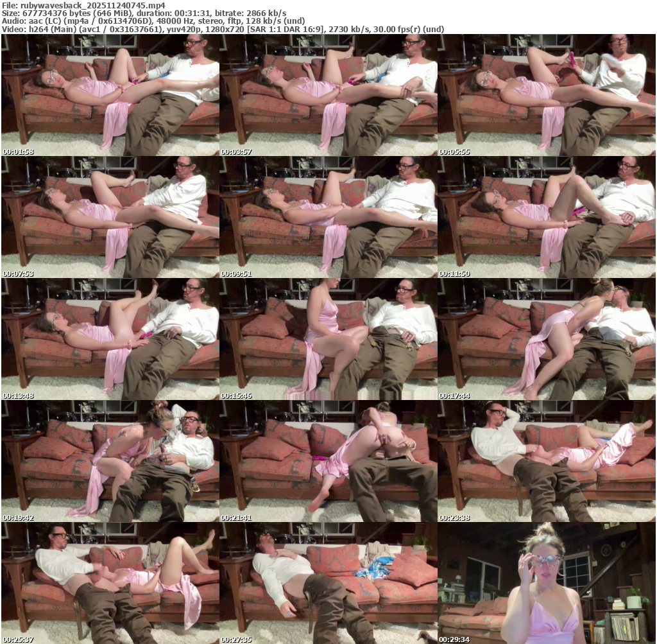Open the frame labeled 00:13:48
This screenshot has width=657, height=644.
click(110, 339)
